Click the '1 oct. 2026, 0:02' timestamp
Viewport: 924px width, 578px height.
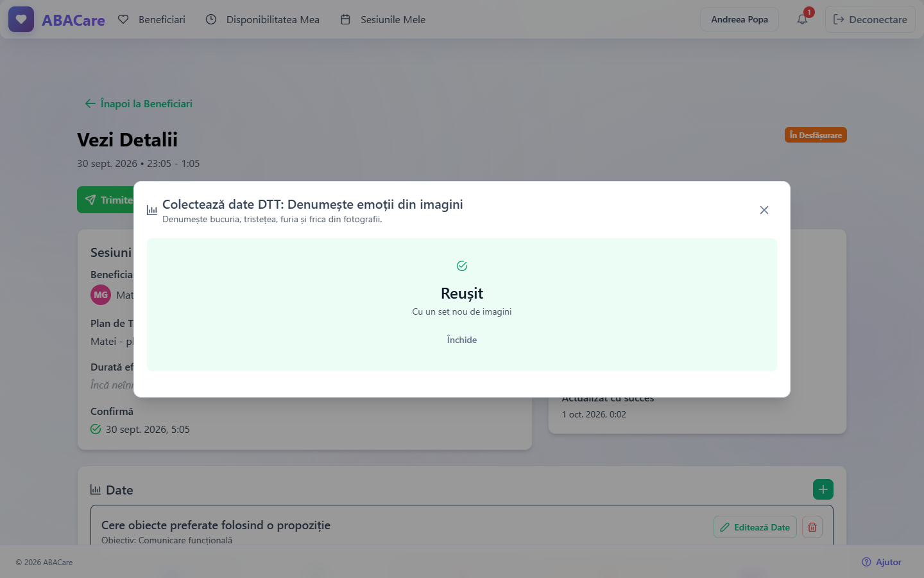click(x=594, y=414)
